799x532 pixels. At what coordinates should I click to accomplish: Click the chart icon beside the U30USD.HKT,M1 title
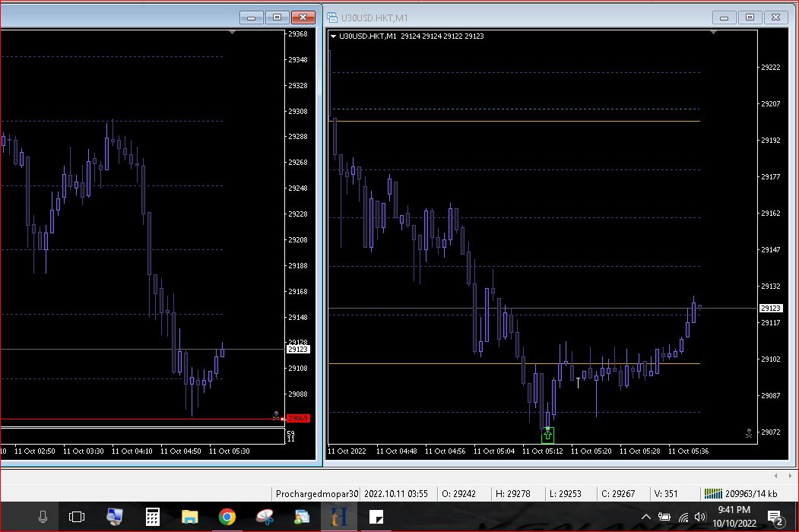click(x=331, y=17)
